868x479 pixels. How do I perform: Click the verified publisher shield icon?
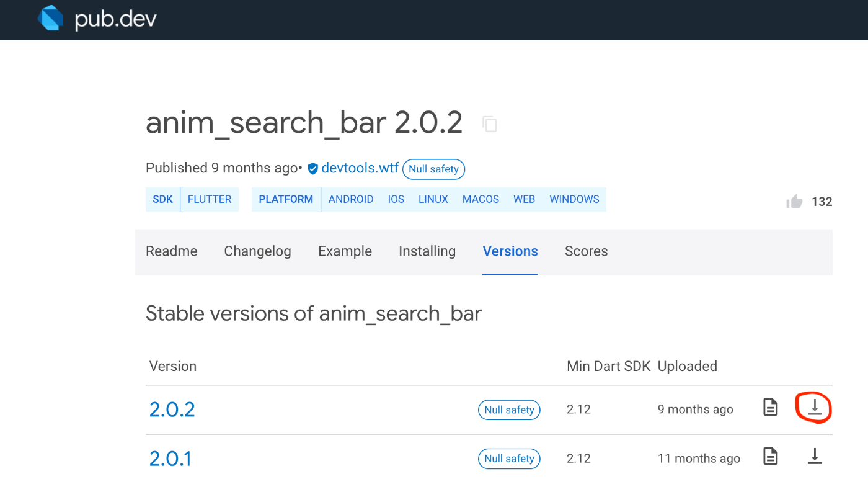(x=312, y=168)
